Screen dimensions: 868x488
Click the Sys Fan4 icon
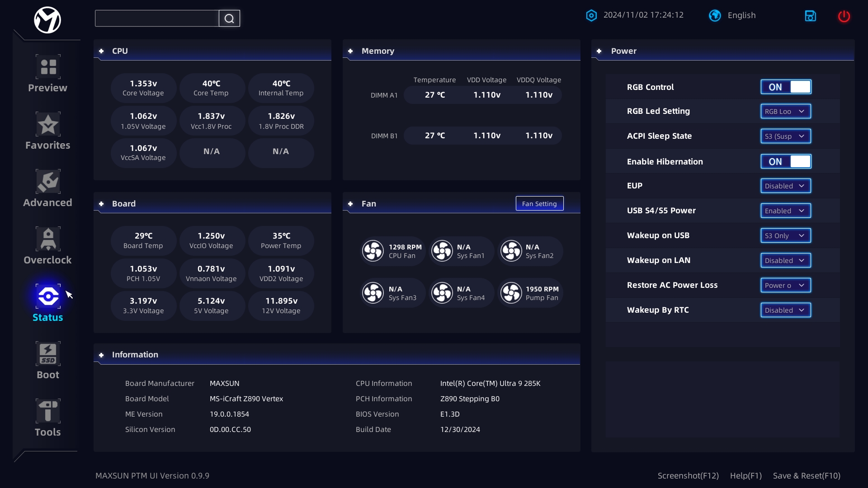[442, 293]
